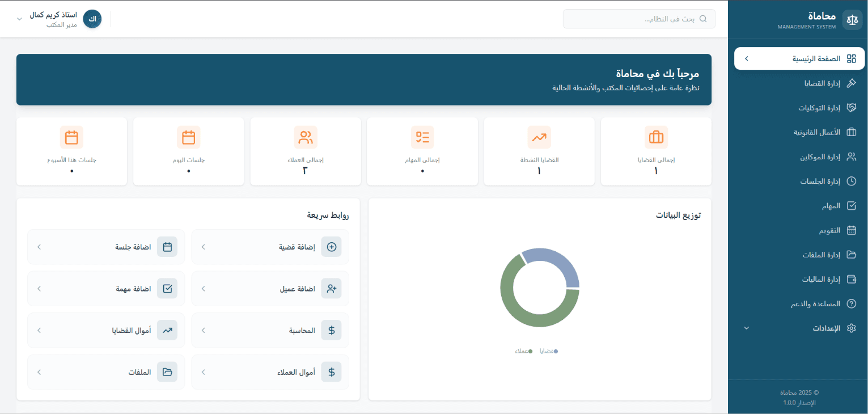Click the trending arrow icon on القضايا النشطة card

tap(539, 137)
